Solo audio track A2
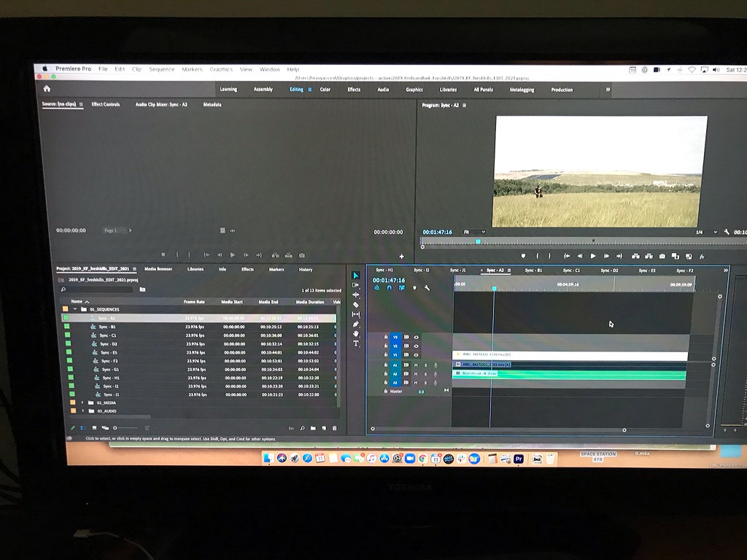This screenshot has height=560, width=747. tap(425, 374)
